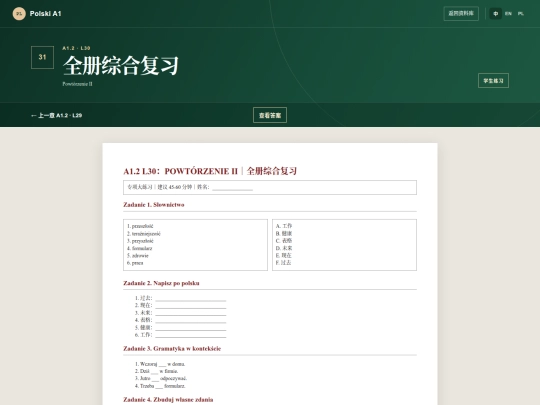Click option B in matching column
The image size is (540, 405).
[x=284, y=233]
